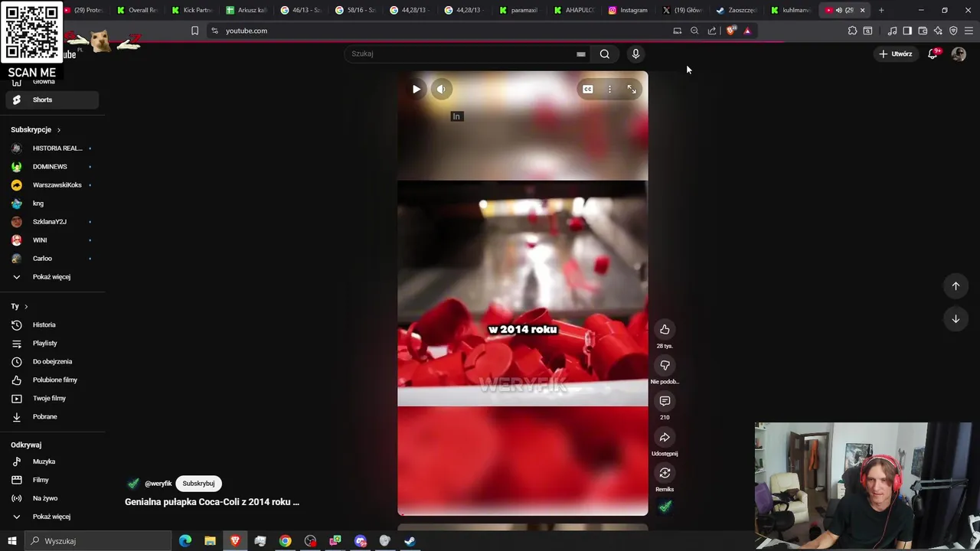This screenshot has width=980, height=551.
Task: Remix this short with Remiks
Action: (x=665, y=473)
